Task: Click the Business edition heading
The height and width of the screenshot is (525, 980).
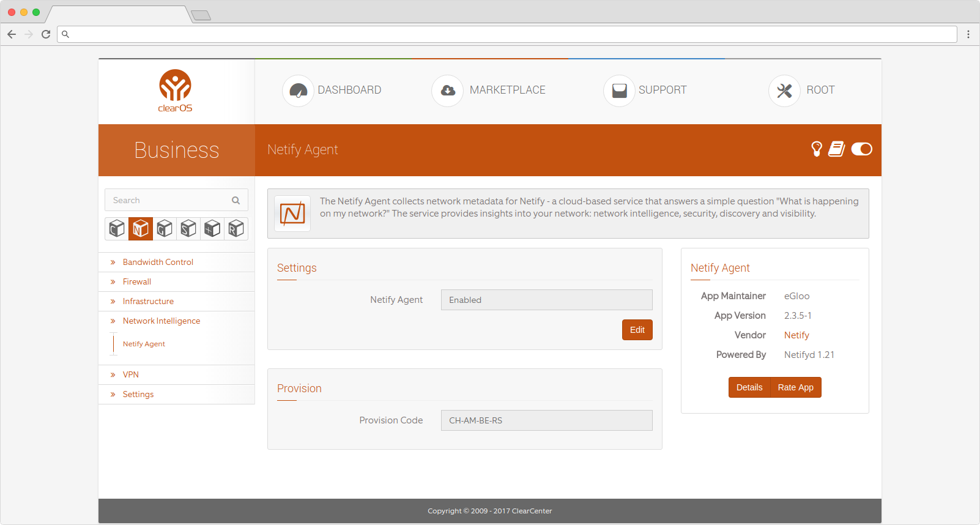Action: pyautogui.click(x=176, y=150)
